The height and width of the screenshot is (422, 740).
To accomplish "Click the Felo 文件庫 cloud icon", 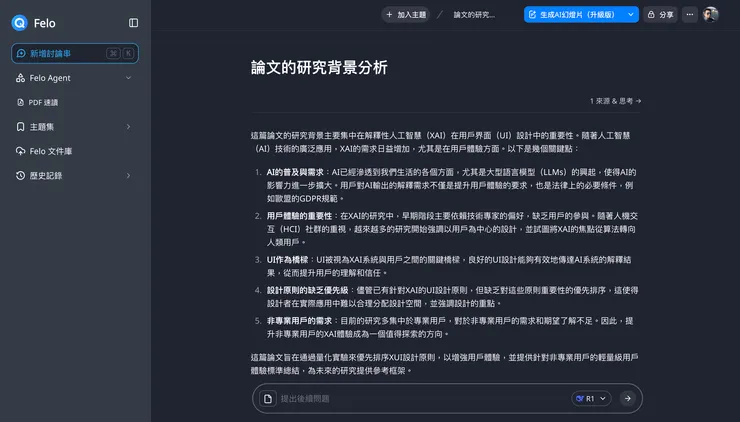I will 20,151.
